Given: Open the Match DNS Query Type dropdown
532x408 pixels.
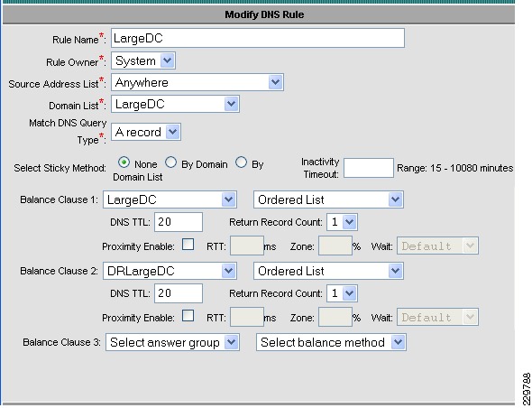Looking at the screenshot, I should [x=146, y=132].
